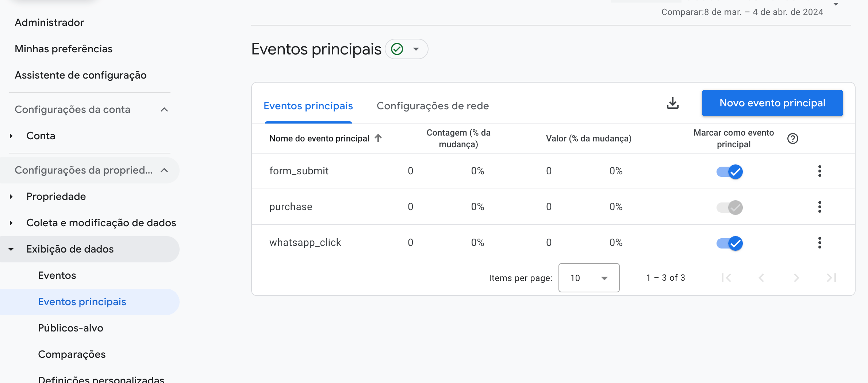Expand the Propriedade tree item
Viewport: 868px width, 383px height.
tap(11, 197)
